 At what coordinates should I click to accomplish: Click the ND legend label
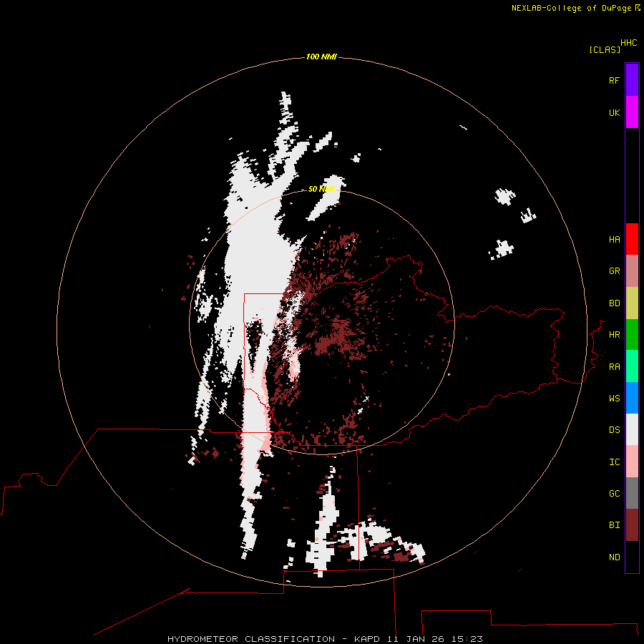[614, 557]
